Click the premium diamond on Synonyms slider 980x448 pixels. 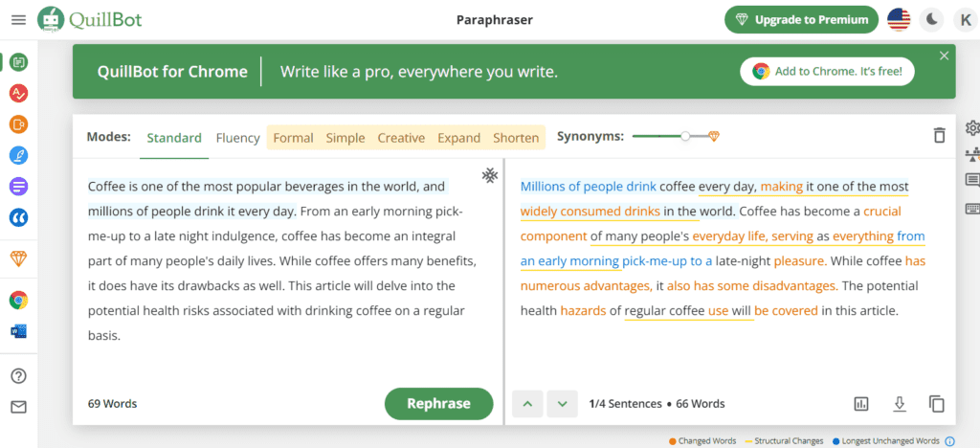pyautogui.click(x=714, y=136)
